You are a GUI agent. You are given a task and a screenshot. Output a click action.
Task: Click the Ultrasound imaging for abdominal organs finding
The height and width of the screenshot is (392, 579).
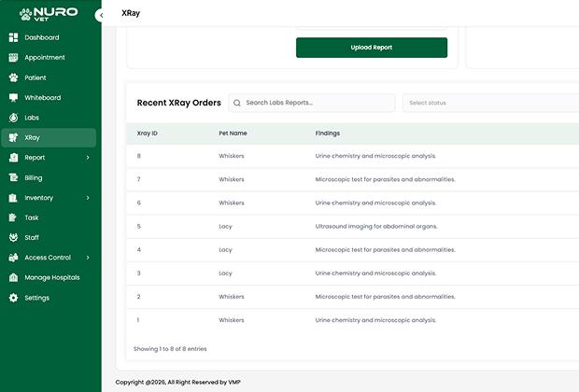[376, 226]
